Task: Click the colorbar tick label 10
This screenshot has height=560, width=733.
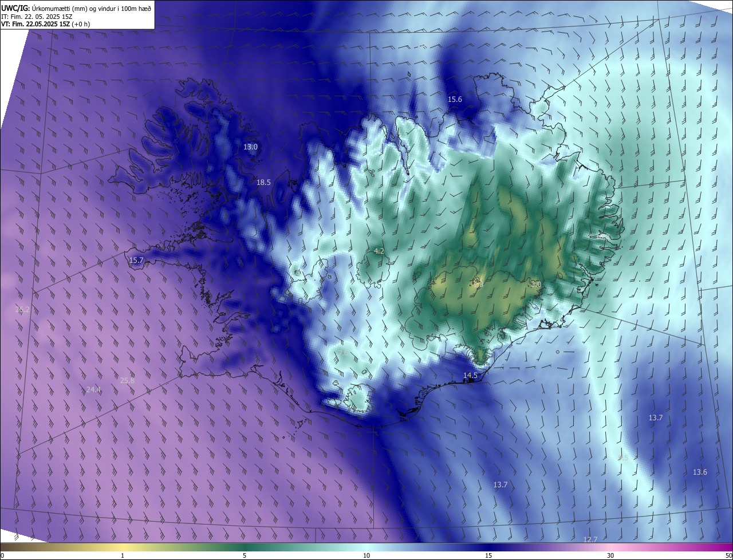Action: (x=366, y=555)
